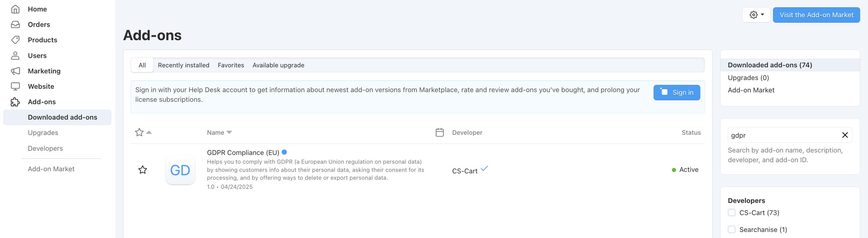Image resolution: width=868 pixels, height=238 pixels.
Task: Open the gear settings dropdown
Action: click(x=756, y=15)
